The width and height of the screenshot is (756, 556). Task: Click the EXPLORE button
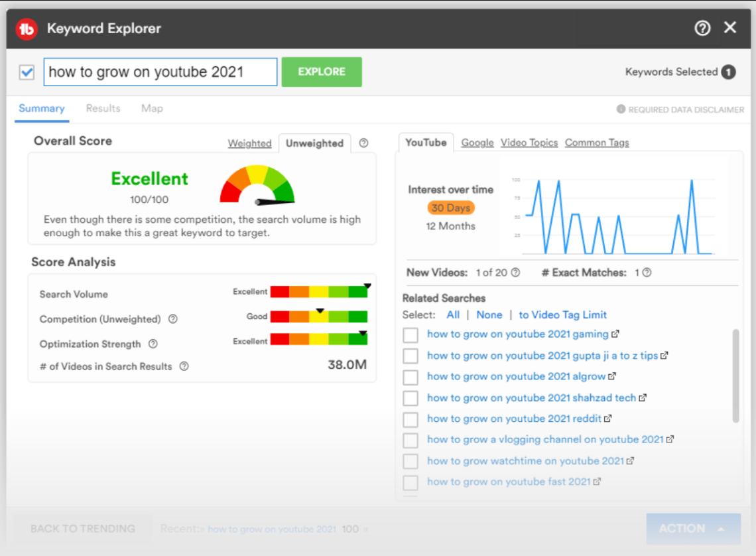point(321,72)
